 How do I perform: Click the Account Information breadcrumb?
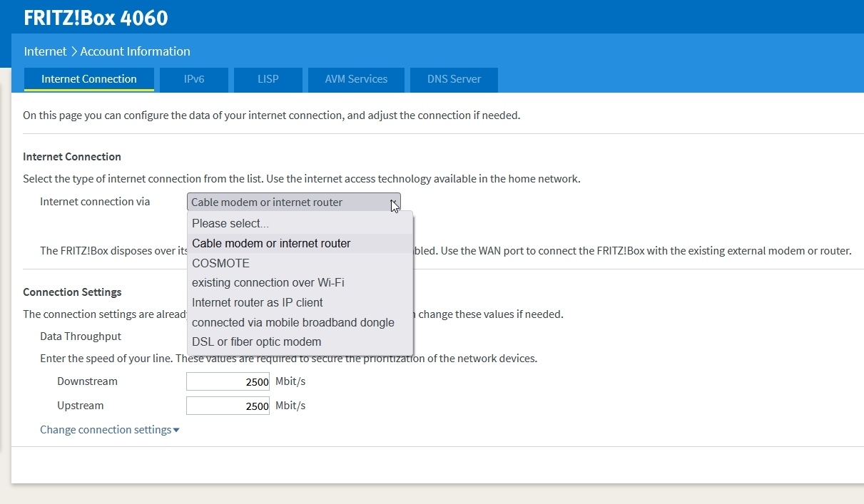pos(135,51)
